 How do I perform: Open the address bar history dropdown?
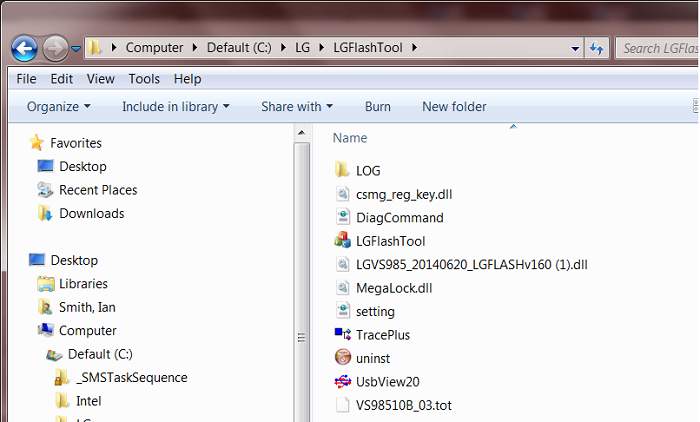[575, 48]
